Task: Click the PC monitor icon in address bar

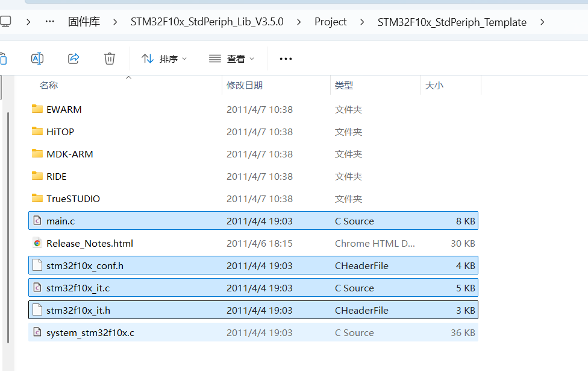Action: tap(5, 21)
